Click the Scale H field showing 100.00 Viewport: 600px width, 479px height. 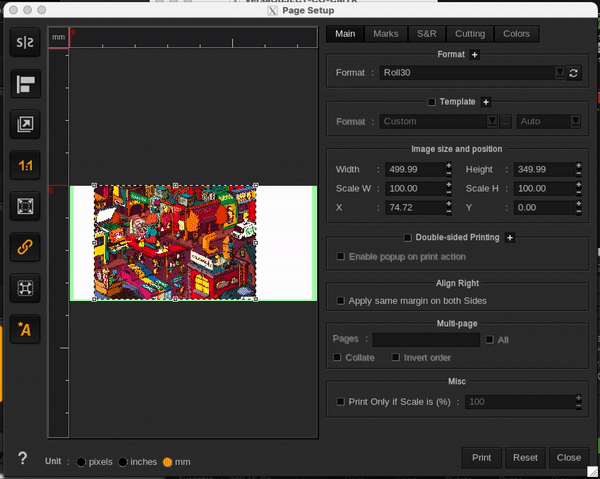pos(545,189)
